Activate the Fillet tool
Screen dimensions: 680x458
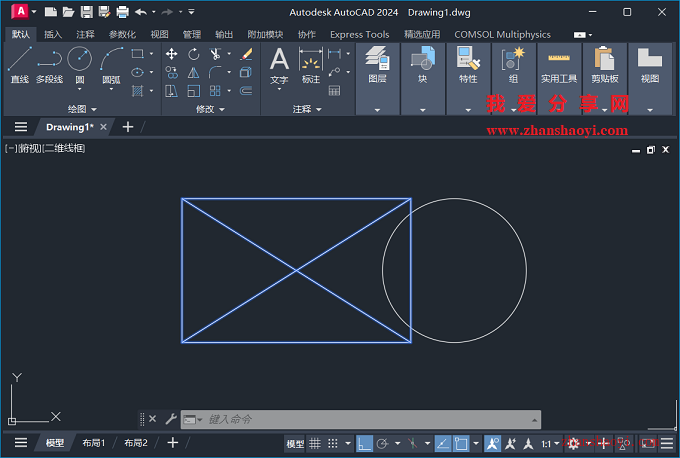point(215,72)
